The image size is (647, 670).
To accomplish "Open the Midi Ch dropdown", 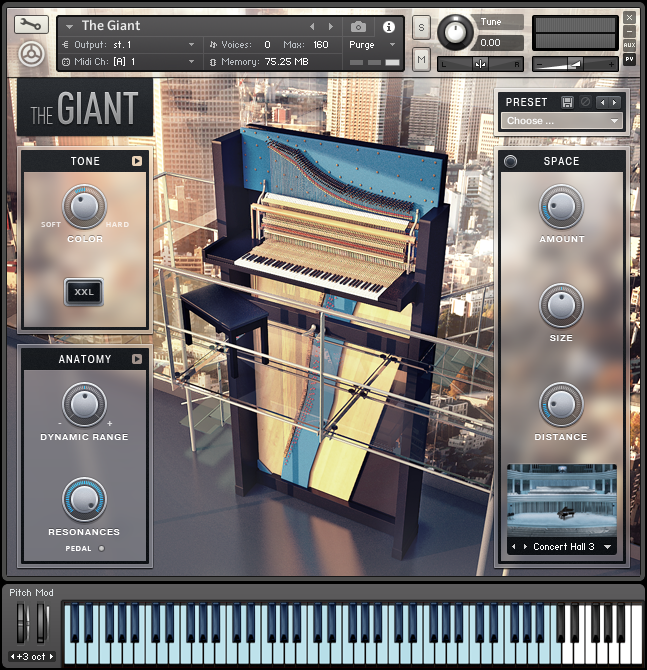I will pos(191,62).
